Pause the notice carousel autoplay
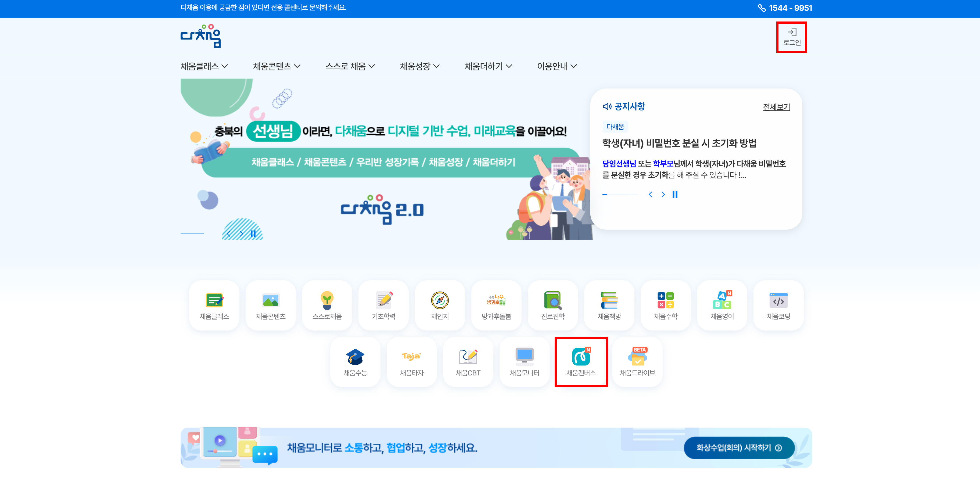980x495 pixels. (675, 194)
